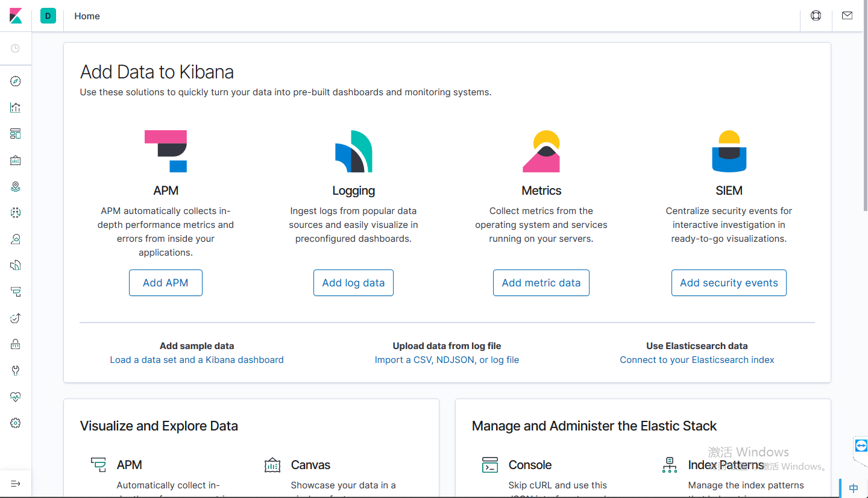Click the 'Upload data from log file' label
868x498 pixels.
click(x=447, y=346)
